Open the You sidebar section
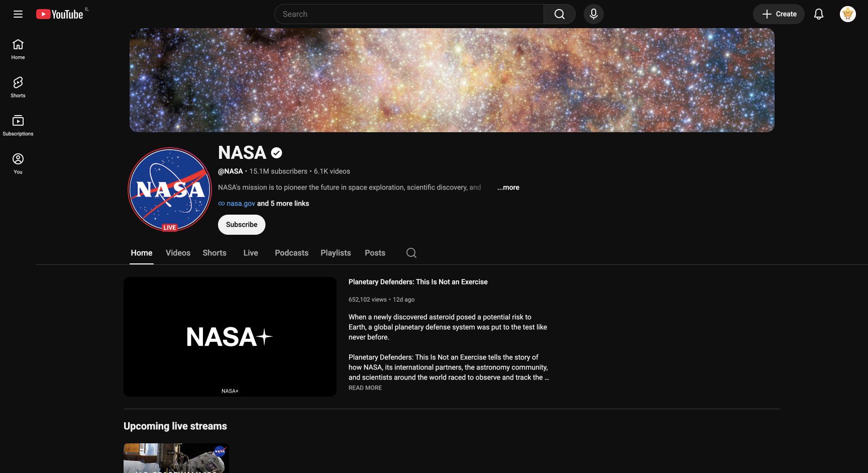 [x=18, y=164]
